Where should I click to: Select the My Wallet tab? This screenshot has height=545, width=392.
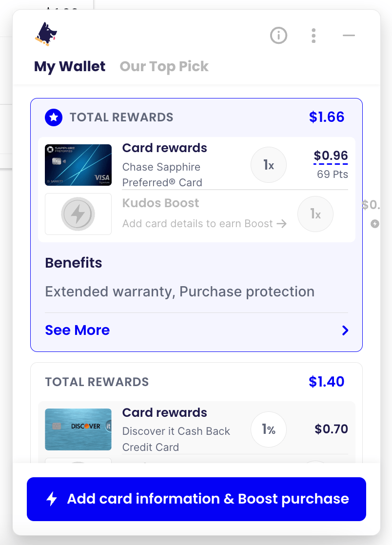[69, 66]
